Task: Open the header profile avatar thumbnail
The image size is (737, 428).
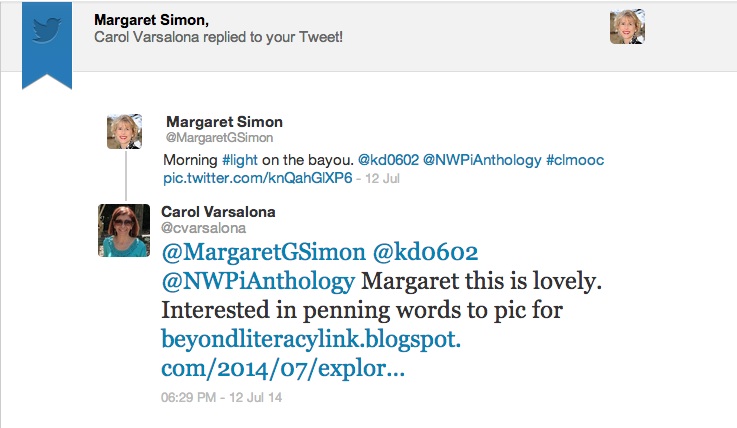Action: [x=627, y=27]
